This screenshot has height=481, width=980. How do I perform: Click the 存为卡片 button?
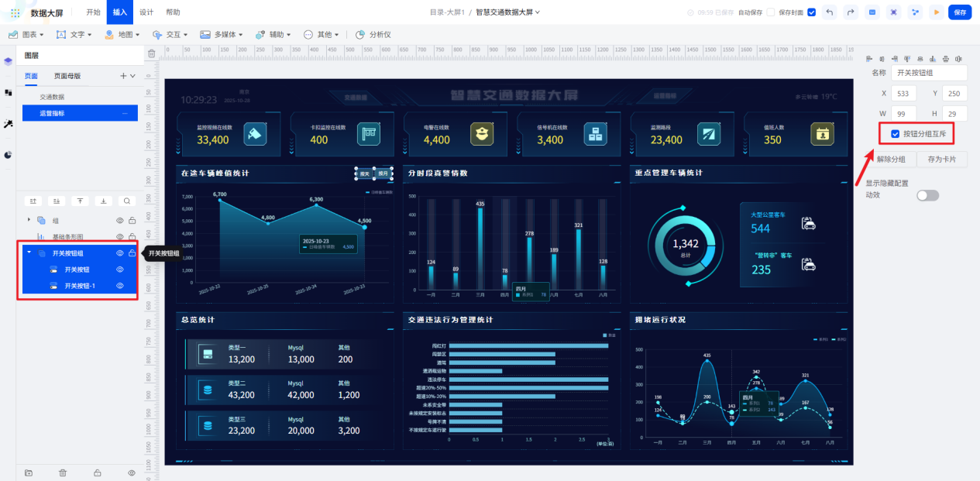coord(942,160)
